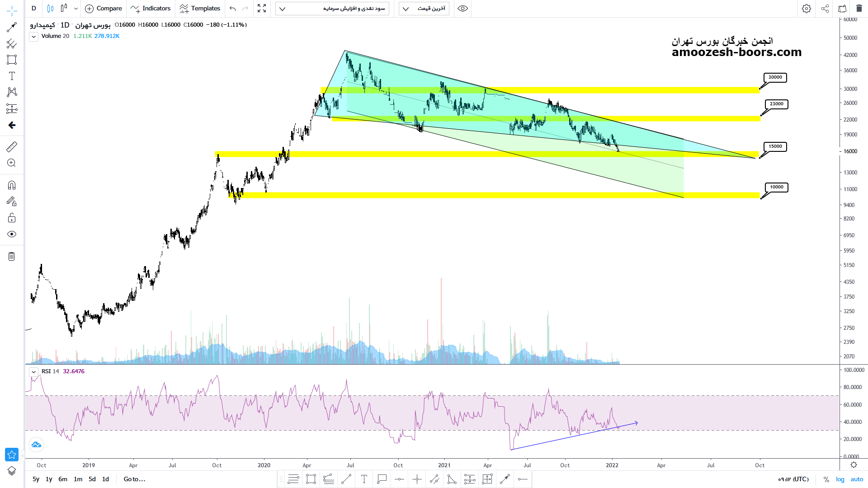Click the undo arrow
Screen dimensions: 868x488
232,9
